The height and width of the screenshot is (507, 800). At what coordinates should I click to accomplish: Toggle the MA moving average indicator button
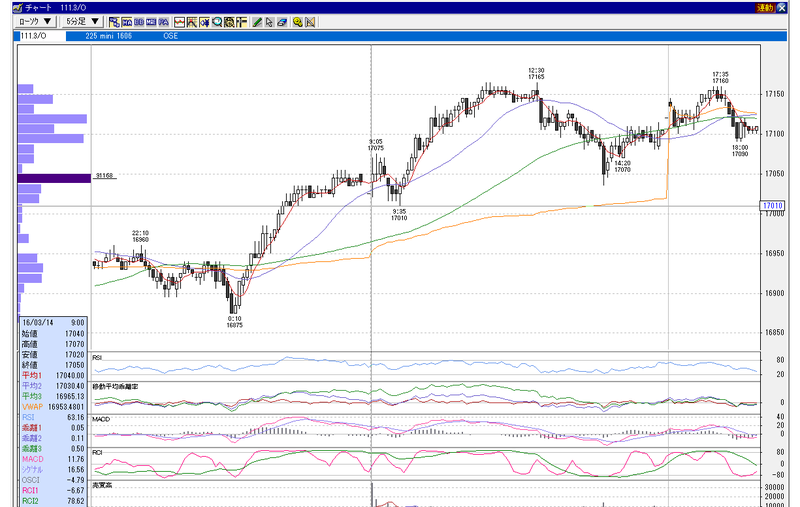[x=127, y=22]
